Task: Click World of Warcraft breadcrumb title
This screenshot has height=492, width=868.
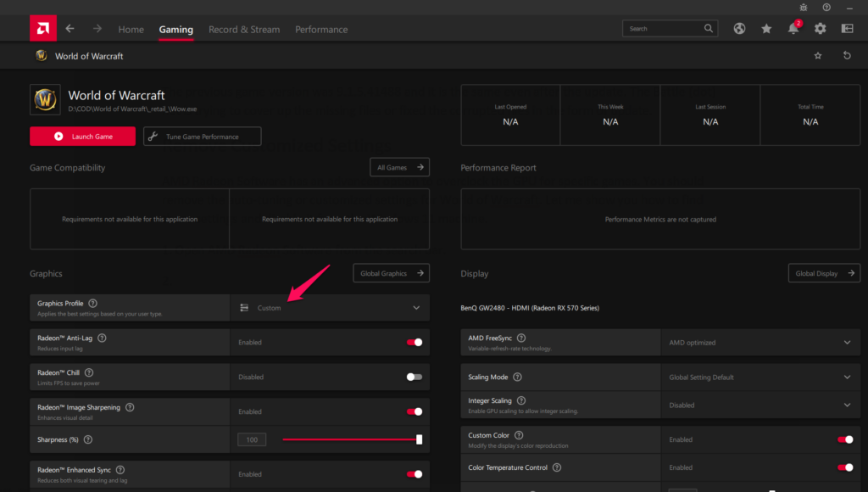Action: [89, 56]
